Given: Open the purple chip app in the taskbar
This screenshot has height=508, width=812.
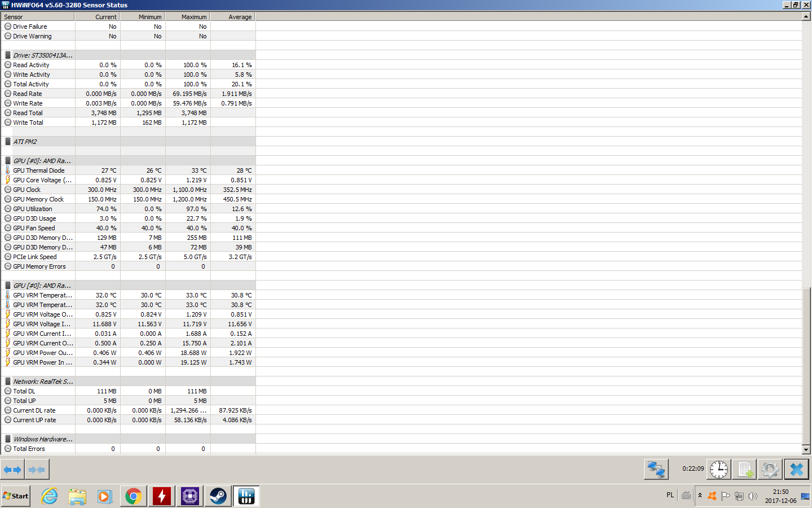Looking at the screenshot, I should coord(190,496).
